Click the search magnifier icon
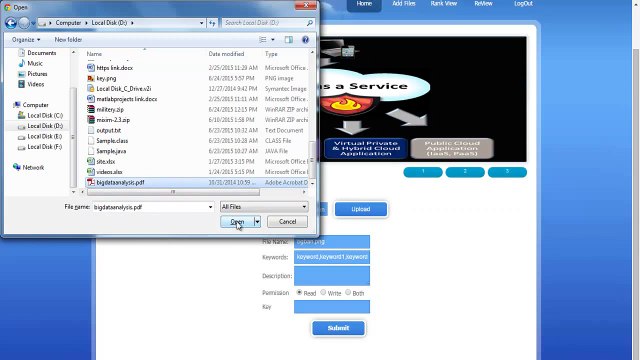Screen dimensions: 640x360 (x=310, y=23)
